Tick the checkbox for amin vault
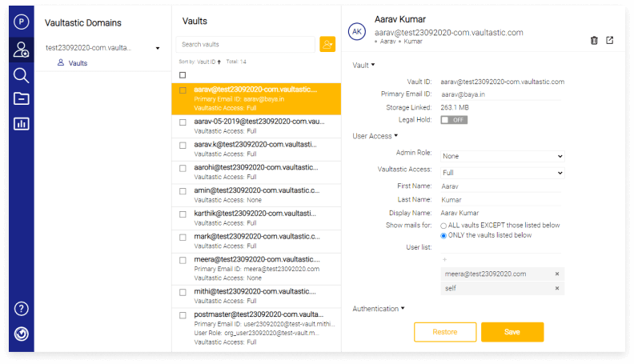634x364 pixels. click(183, 191)
